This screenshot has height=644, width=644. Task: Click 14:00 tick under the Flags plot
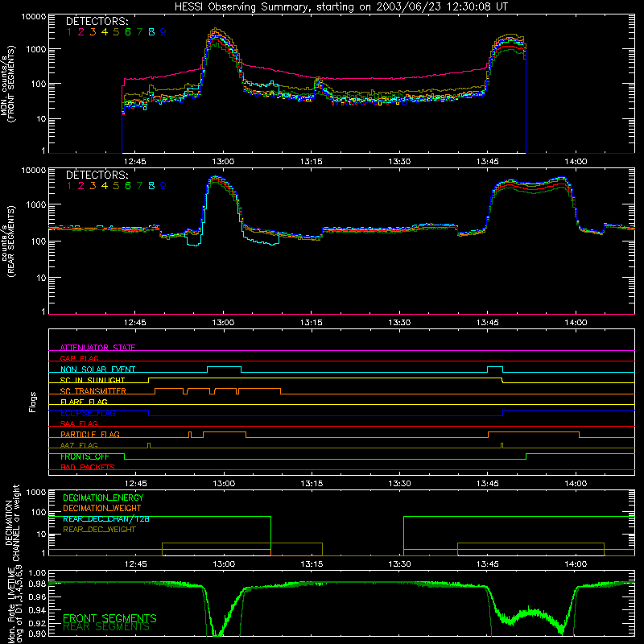(576, 484)
